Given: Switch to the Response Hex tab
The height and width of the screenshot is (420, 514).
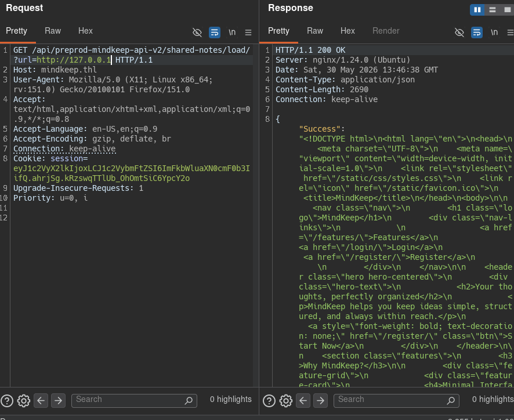Looking at the screenshot, I should 348,31.
